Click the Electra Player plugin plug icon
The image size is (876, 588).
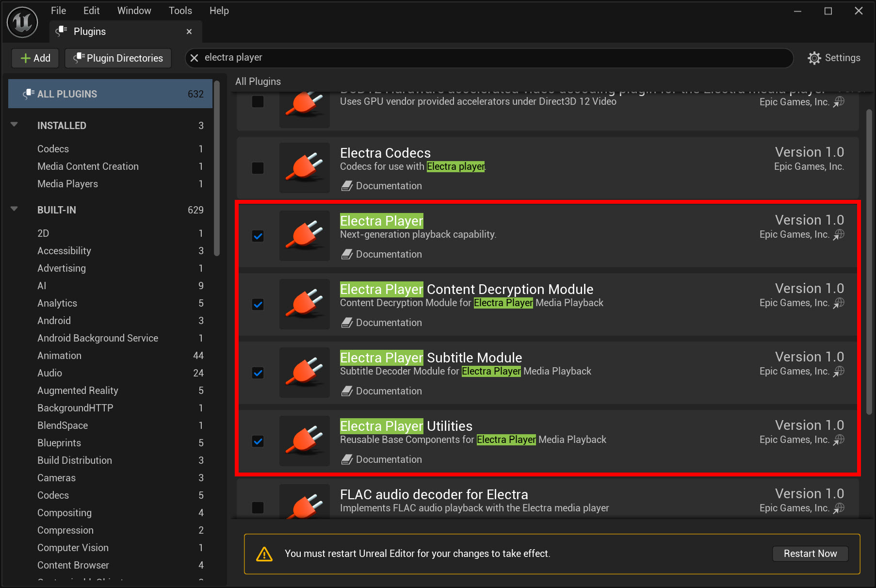coord(305,236)
